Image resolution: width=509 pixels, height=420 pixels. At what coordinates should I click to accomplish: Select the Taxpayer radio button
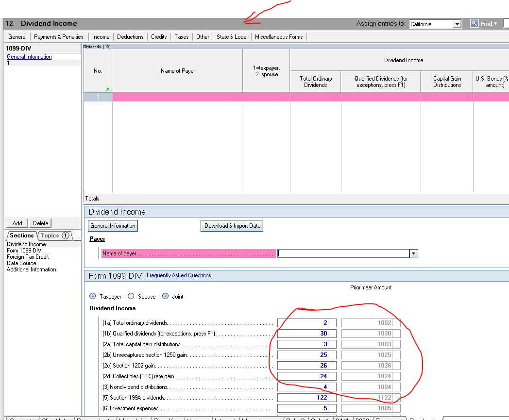coord(92,296)
